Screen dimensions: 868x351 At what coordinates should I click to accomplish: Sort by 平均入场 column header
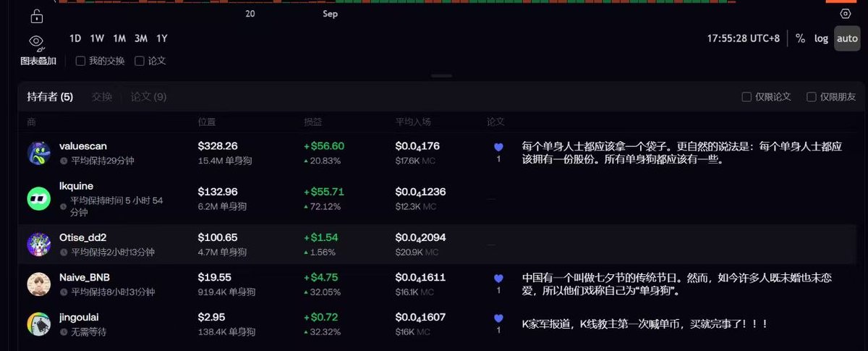pos(414,122)
